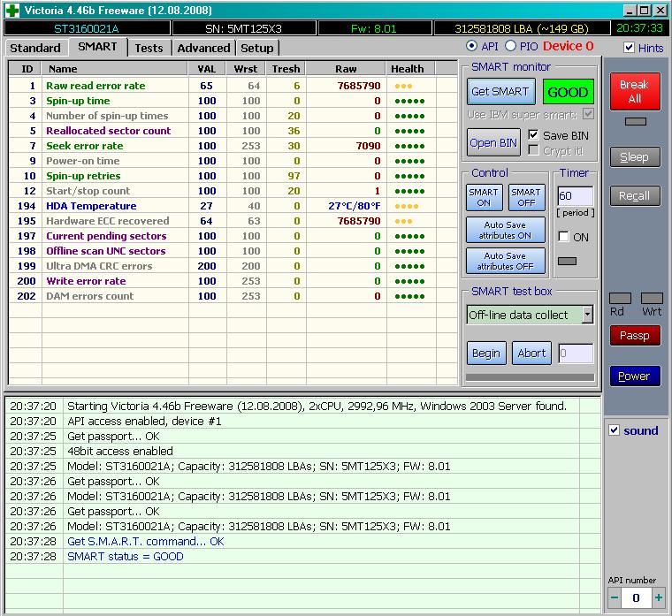Click the Raw column header
This screenshot has width=672, height=616.
coord(346,69)
